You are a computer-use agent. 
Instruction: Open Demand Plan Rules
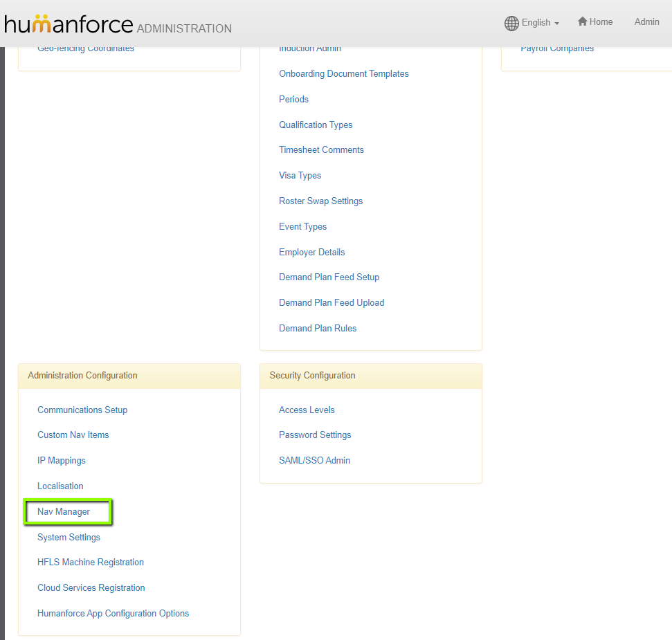pyautogui.click(x=318, y=328)
